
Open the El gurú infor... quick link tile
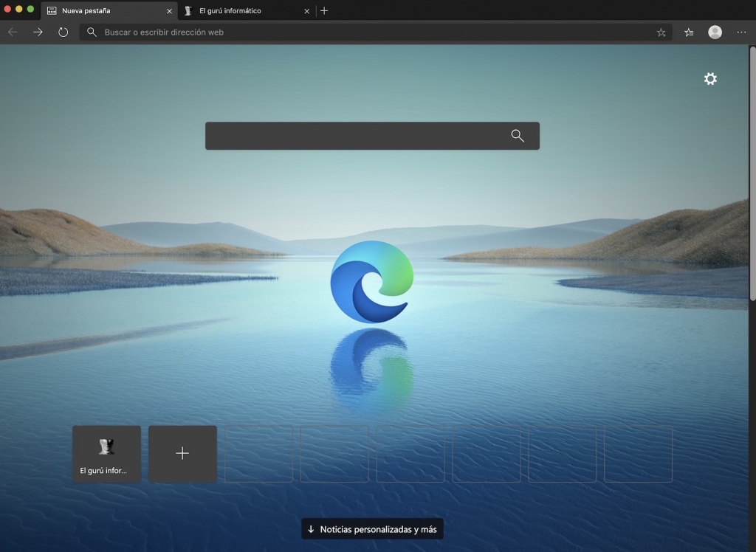click(106, 454)
